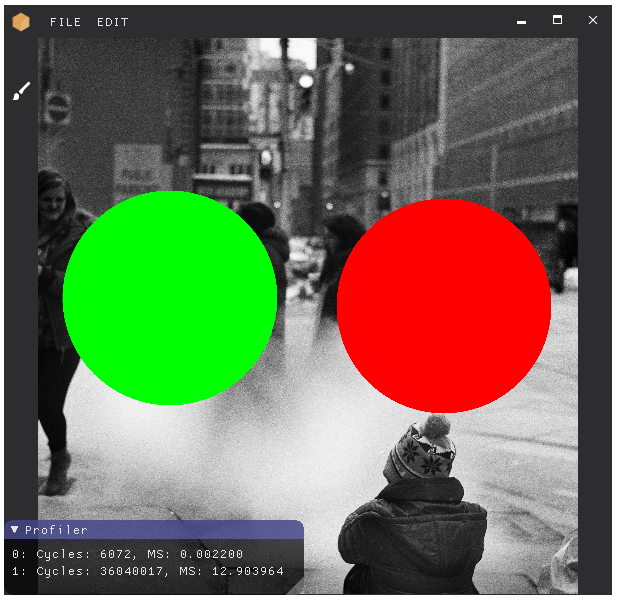Image resolution: width=617 pixels, height=600 pixels.
Task: Minimize the application window
Action: coord(521,21)
